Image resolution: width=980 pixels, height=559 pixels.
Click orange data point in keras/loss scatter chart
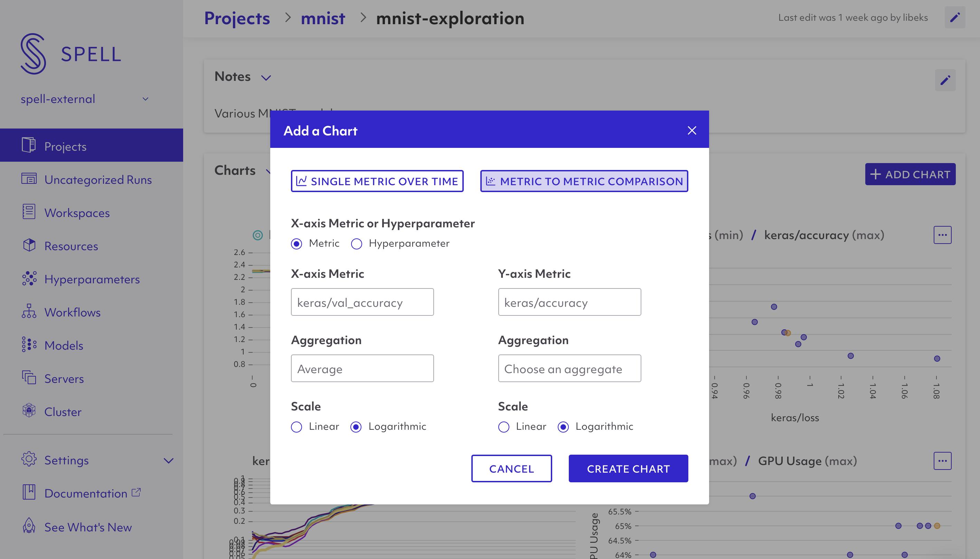pos(788,333)
